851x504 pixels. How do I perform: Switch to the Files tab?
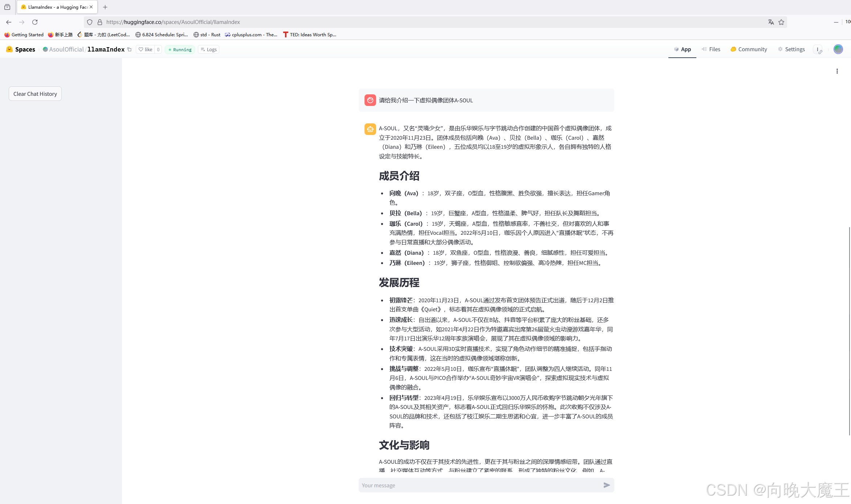pyautogui.click(x=711, y=49)
